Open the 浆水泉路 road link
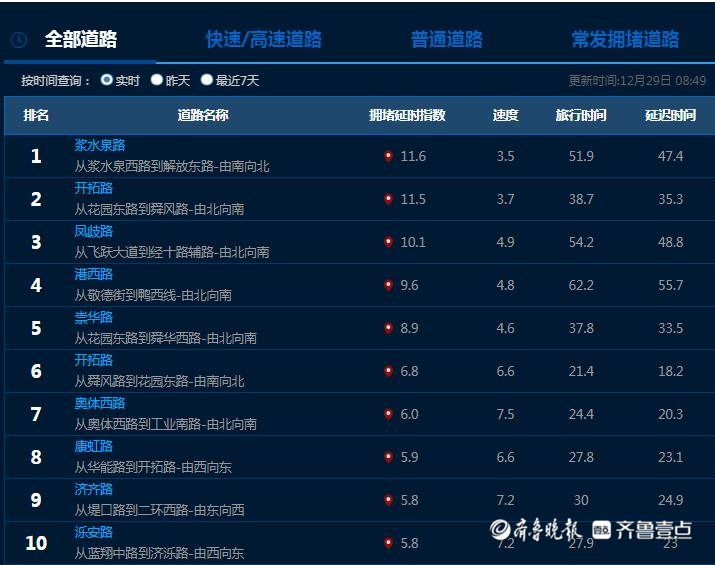Screen dimensions: 715x565 point(99,146)
